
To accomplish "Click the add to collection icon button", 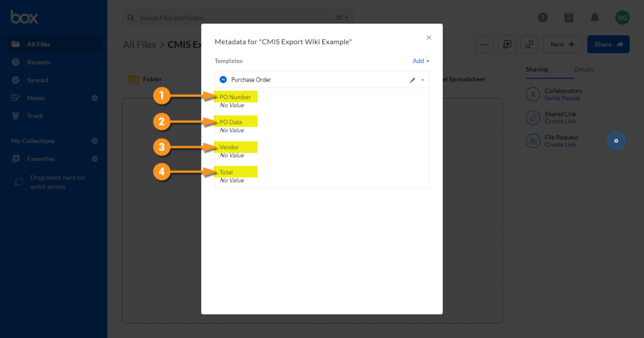I will point(507,44).
